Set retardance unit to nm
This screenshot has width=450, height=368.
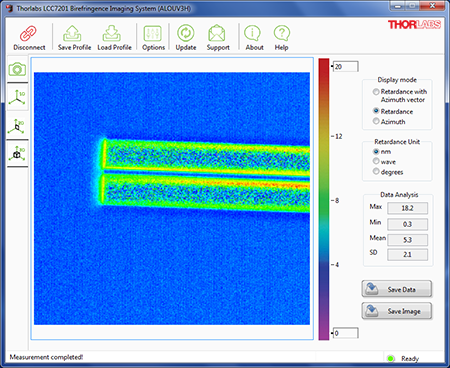(376, 151)
